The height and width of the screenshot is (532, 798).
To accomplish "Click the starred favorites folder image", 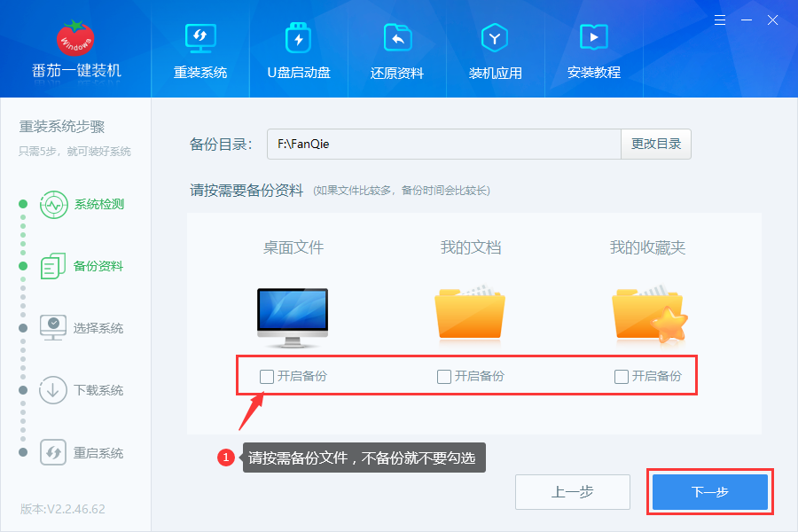I will 649,313.
